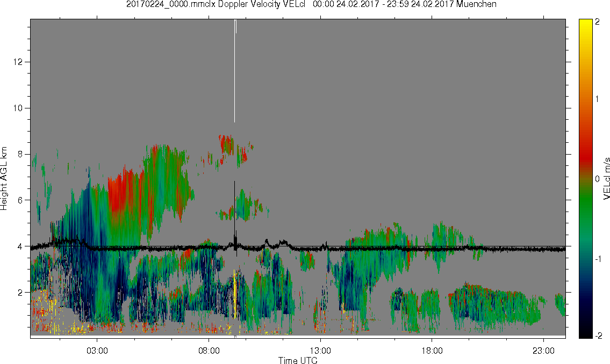Click the 'VELcl m/s' colorbar title
The height and width of the screenshot is (364, 610).
[x=606, y=179]
